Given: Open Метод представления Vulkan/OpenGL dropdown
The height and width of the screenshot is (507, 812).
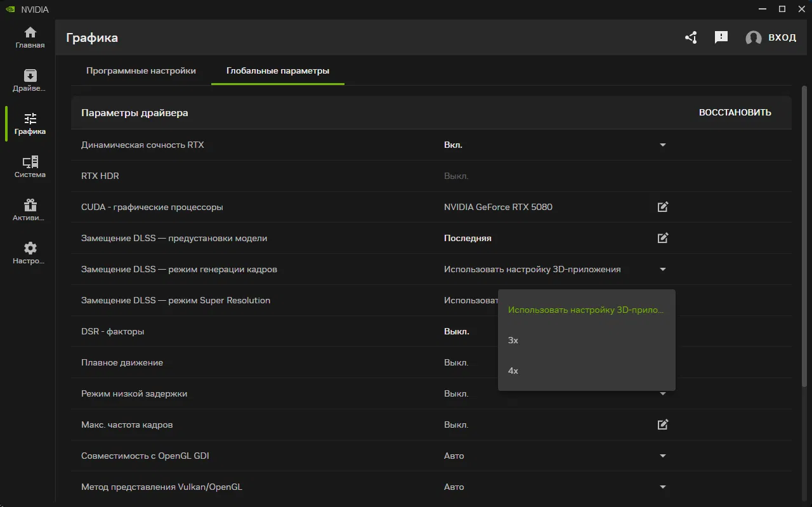Looking at the screenshot, I should tap(663, 487).
